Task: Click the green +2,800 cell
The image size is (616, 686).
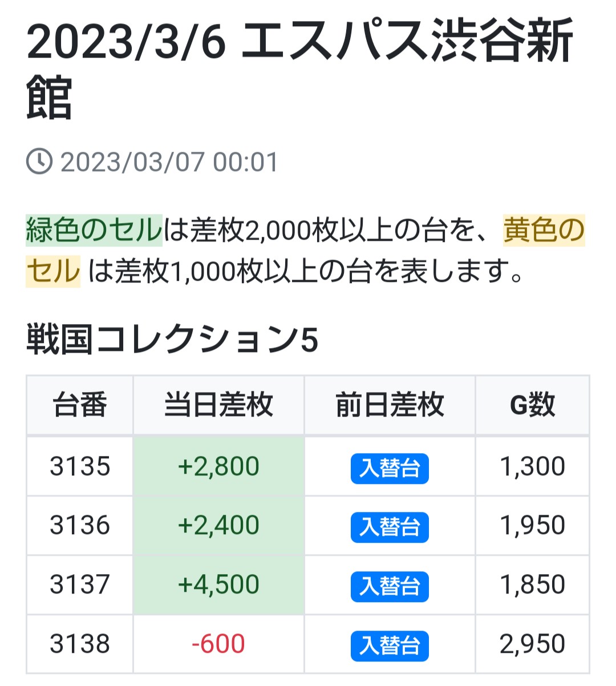Action: click(219, 466)
